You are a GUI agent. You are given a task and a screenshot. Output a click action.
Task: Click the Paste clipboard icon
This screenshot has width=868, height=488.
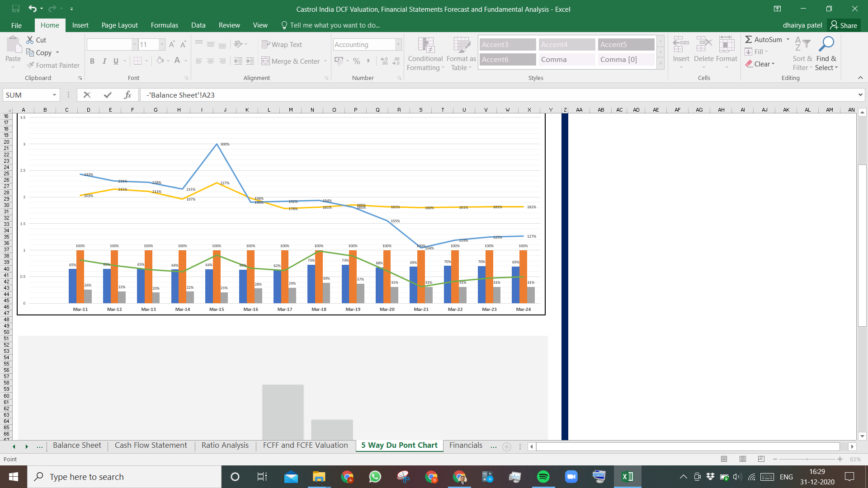14,46
